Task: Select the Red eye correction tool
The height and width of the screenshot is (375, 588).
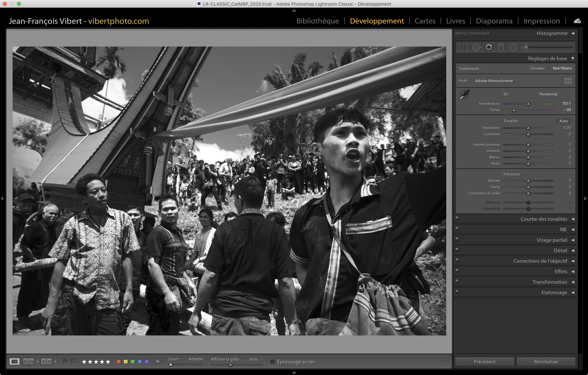Action: [x=489, y=47]
